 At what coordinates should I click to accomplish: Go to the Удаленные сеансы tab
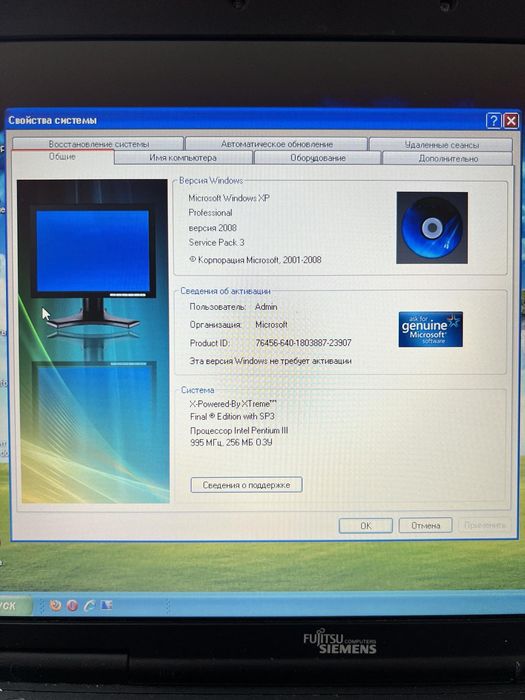(x=441, y=145)
